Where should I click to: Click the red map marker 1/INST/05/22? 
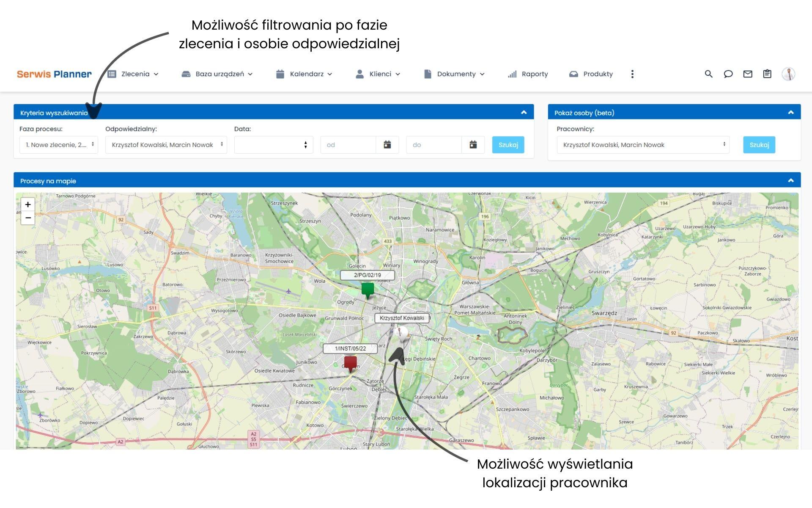350,364
